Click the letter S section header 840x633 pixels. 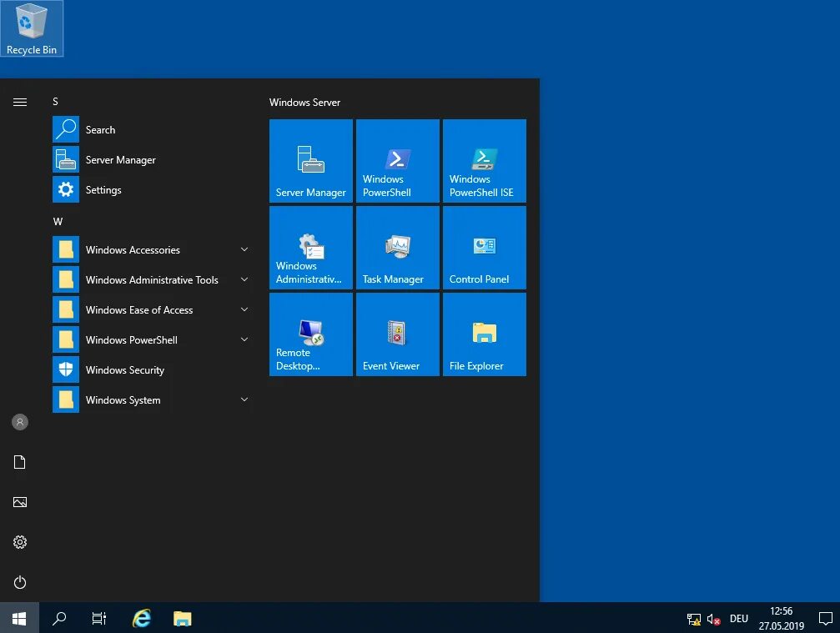click(x=55, y=102)
